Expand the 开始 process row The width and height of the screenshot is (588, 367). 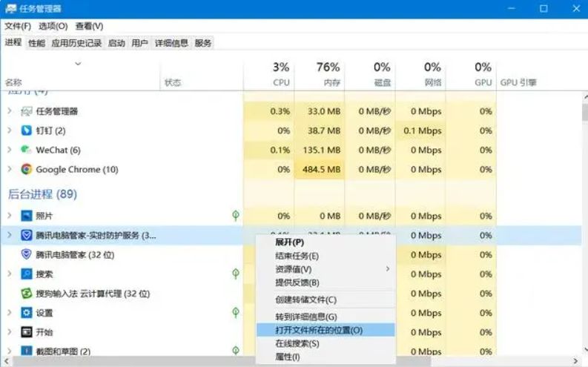coord(10,332)
